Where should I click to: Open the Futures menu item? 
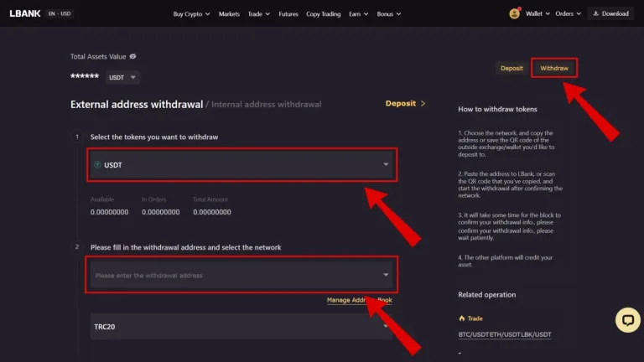[x=288, y=13]
